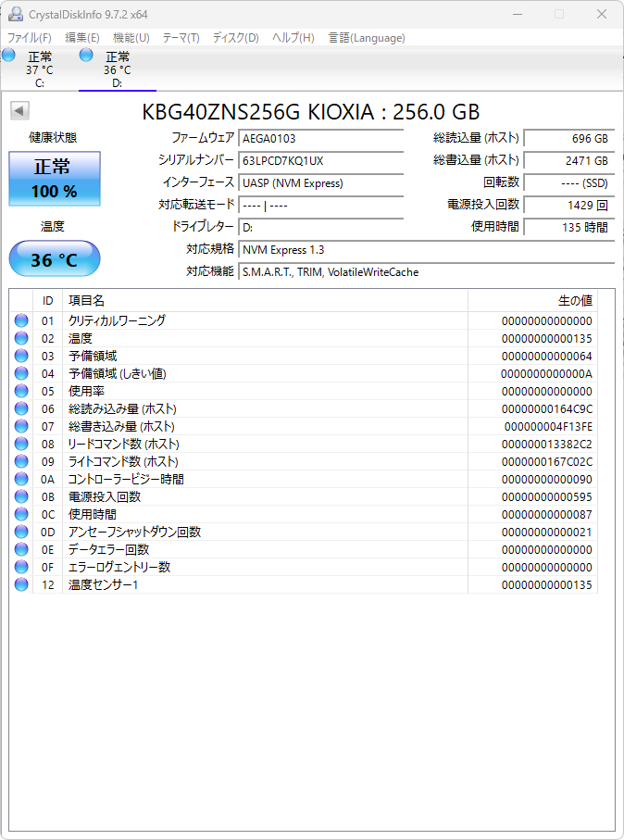The image size is (624, 840).
Task: Click raw value 00000000000595
Action: click(547, 497)
